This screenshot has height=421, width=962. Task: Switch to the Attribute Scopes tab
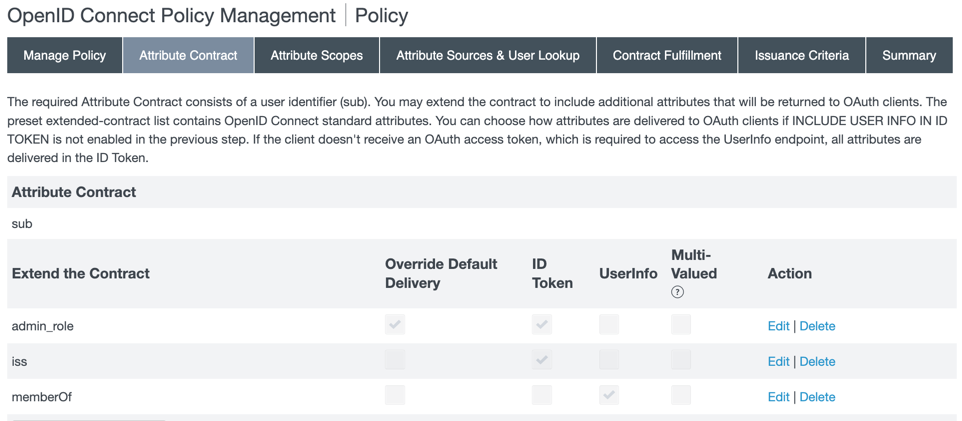click(x=316, y=56)
